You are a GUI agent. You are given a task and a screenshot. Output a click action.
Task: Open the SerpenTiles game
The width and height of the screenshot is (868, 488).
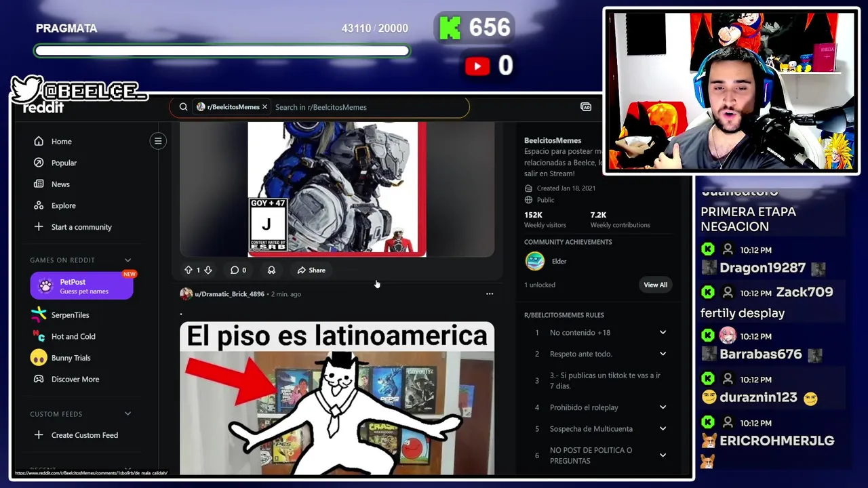coord(61,315)
